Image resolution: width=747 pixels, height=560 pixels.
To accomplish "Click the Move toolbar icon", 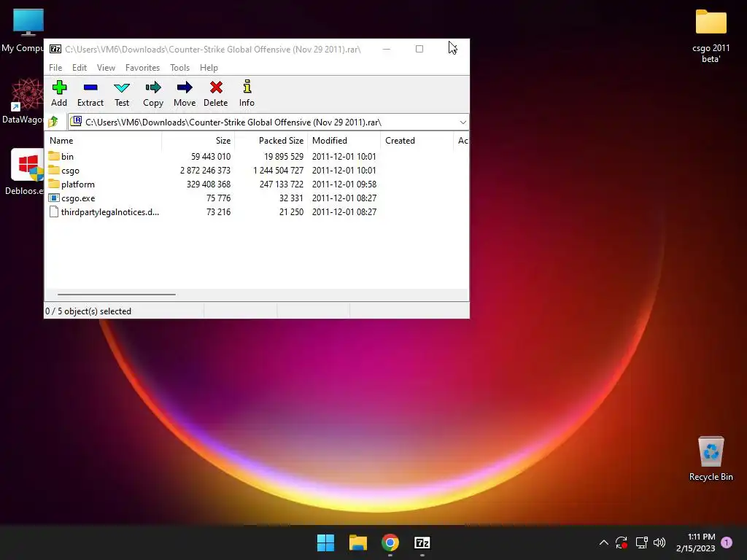I will point(185,87).
